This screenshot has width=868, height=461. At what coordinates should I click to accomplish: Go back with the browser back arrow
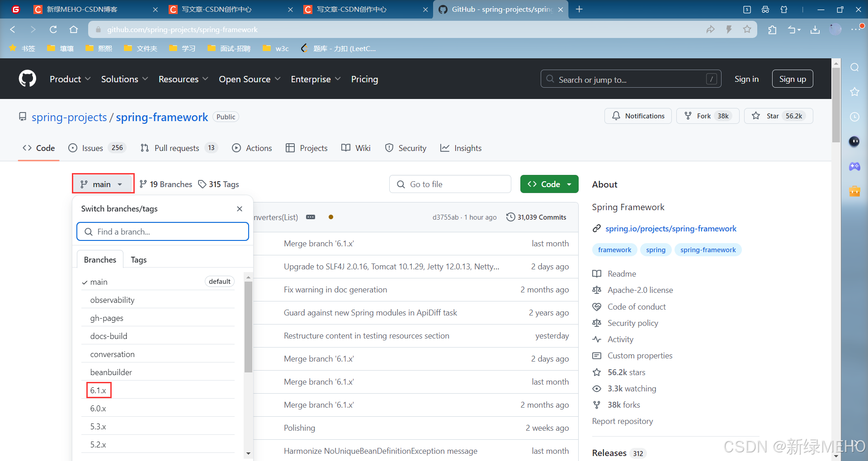click(13, 29)
